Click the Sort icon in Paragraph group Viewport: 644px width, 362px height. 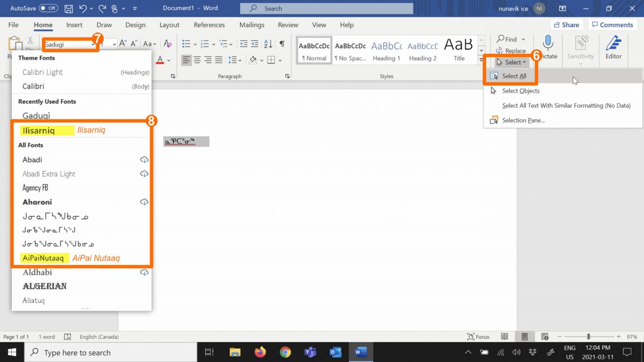point(268,44)
